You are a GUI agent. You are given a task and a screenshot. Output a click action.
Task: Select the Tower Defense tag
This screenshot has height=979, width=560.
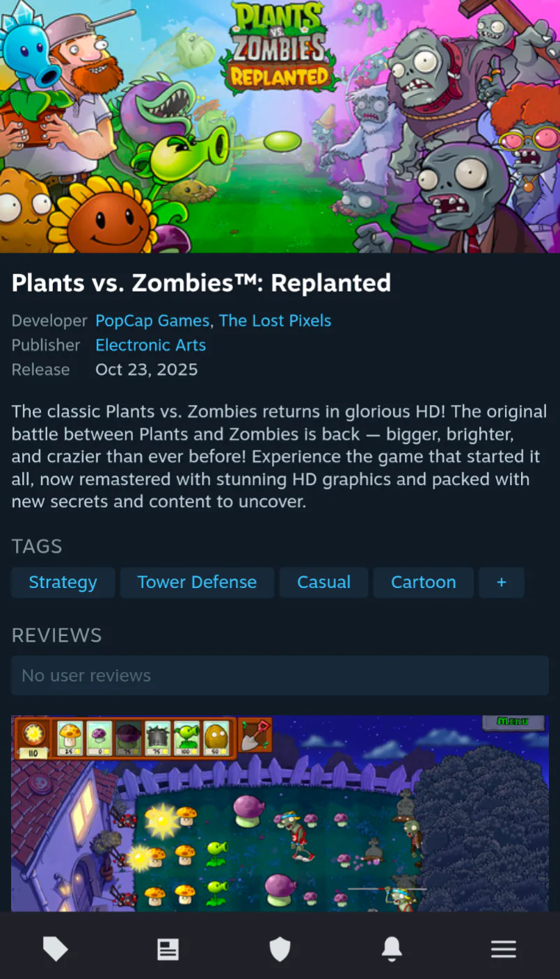pyautogui.click(x=197, y=582)
